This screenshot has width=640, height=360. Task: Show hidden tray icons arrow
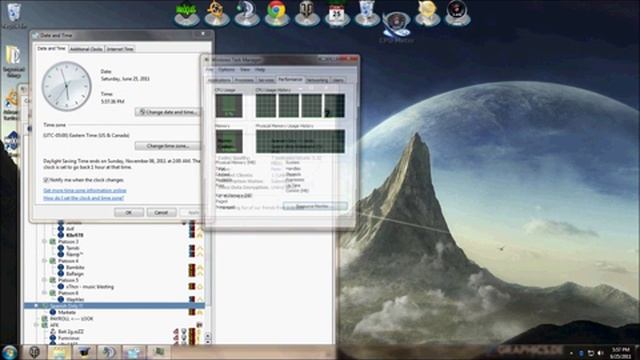(571, 353)
